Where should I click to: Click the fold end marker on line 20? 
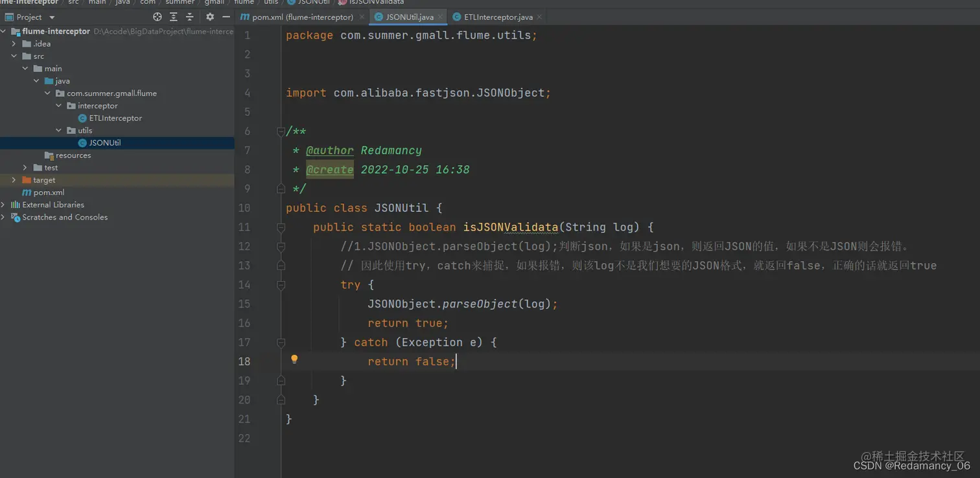tap(281, 400)
